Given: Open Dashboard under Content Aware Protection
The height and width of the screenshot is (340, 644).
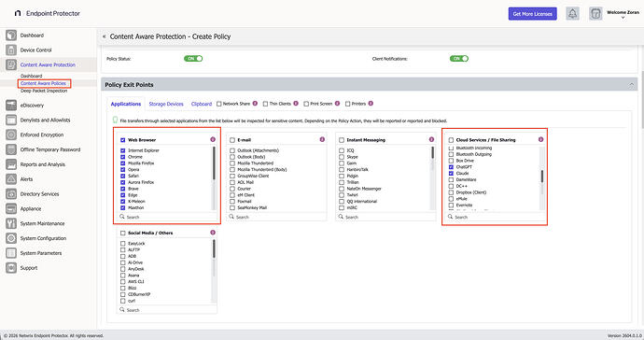Looking at the screenshot, I should (x=31, y=76).
